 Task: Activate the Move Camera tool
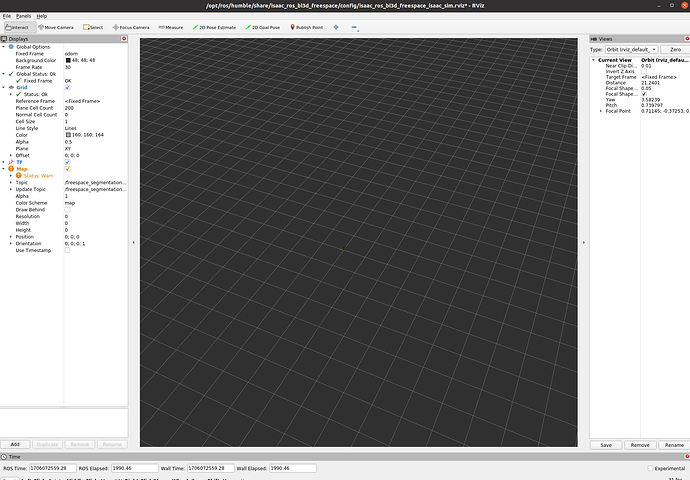pyautogui.click(x=55, y=27)
